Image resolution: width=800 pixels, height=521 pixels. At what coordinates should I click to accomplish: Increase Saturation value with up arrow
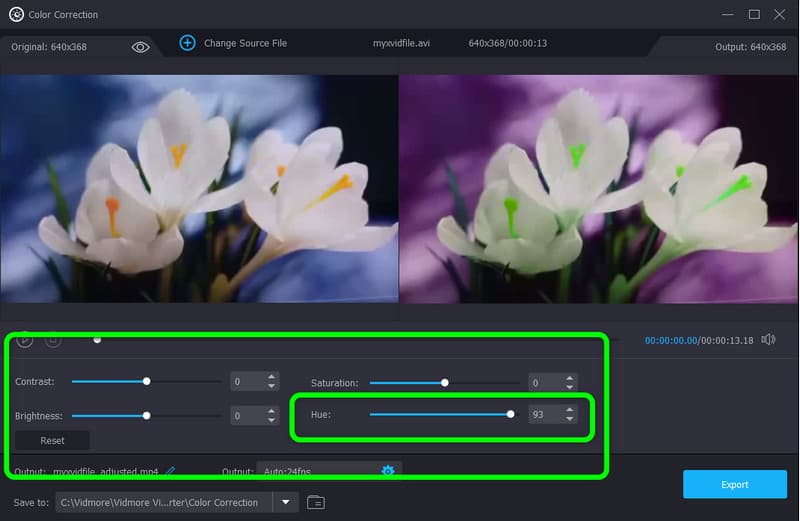pos(570,378)
